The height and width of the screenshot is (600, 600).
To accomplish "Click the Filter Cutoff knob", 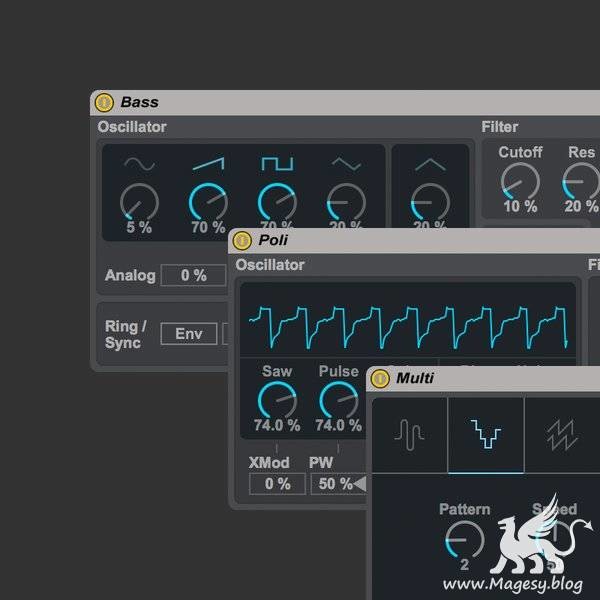I will point(520,182).
